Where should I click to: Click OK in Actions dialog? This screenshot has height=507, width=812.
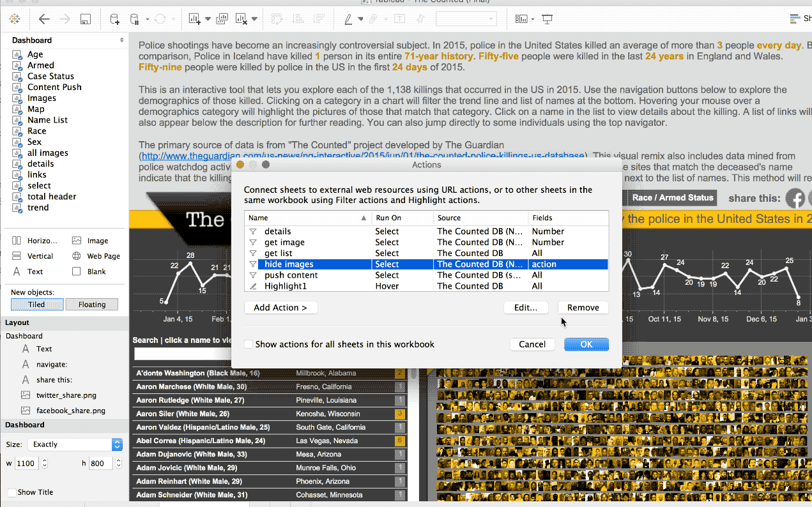[586, 344]
